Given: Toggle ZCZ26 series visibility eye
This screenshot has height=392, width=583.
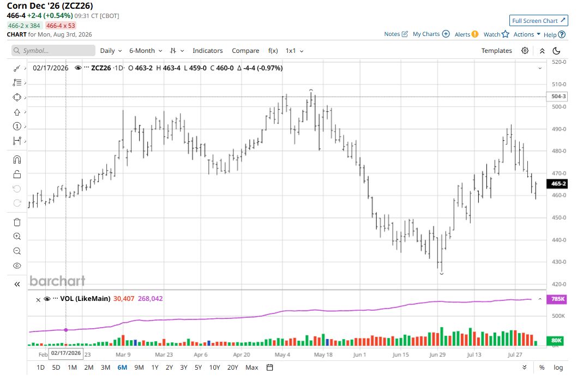Looking at the screenshot, I should [x=77, y=68].
